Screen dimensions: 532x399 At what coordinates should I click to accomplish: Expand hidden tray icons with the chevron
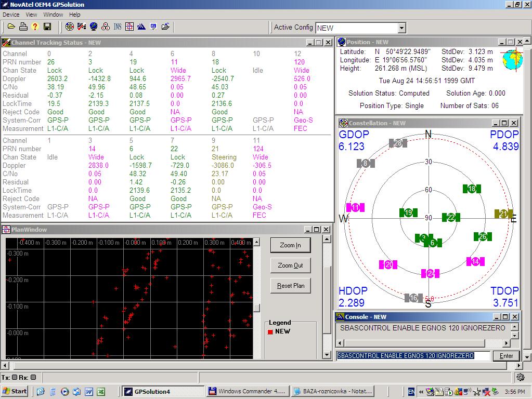[x=421, y=392]
